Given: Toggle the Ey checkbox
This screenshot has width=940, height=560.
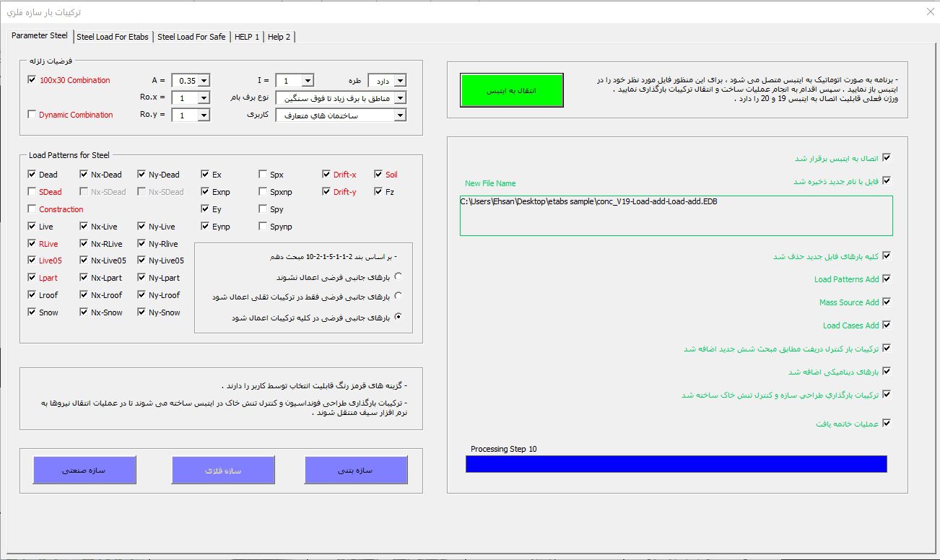Looking at the screenshot, I should pos(206,209).
